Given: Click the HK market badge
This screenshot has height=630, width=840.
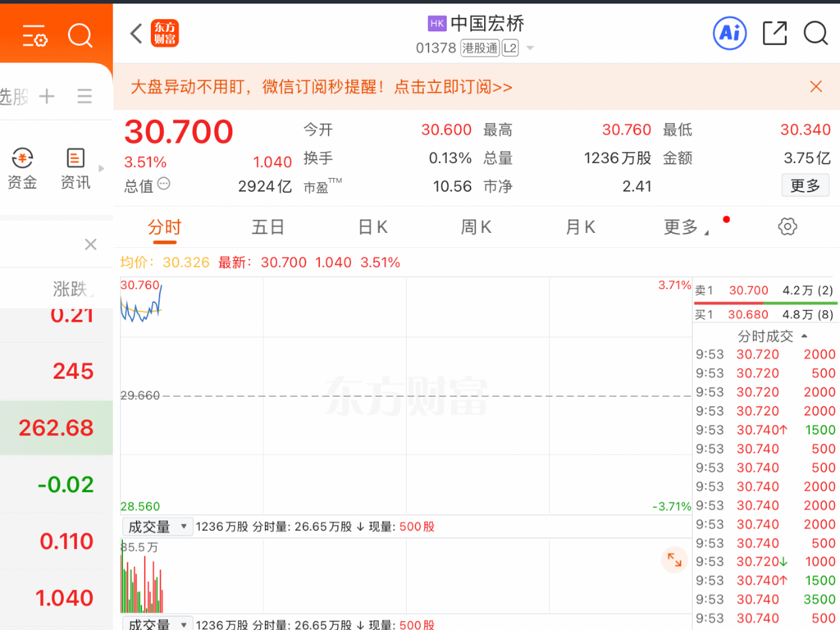Looking at the screenshot, I should (437, 23).
